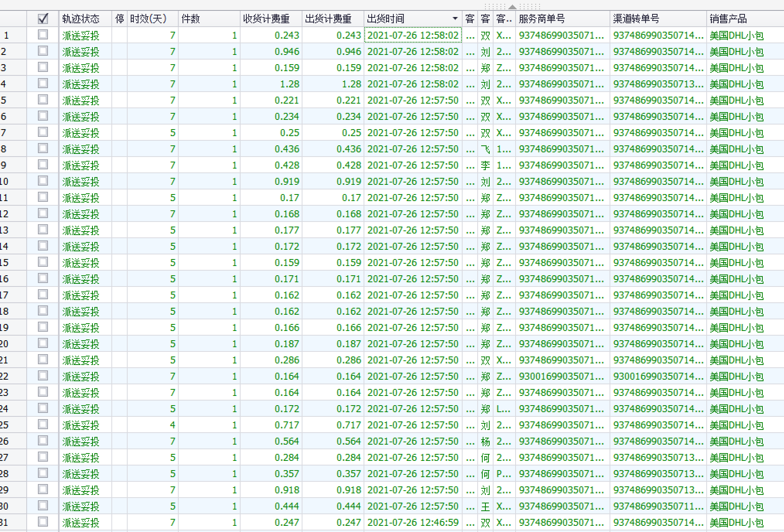Select the 收货计费重 cell 0.436 in row 8

271,149
